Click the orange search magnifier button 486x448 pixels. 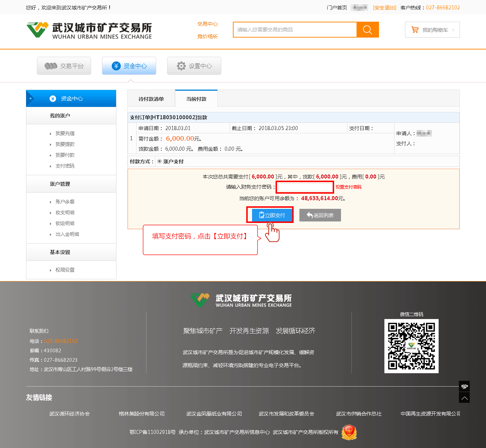367,30
